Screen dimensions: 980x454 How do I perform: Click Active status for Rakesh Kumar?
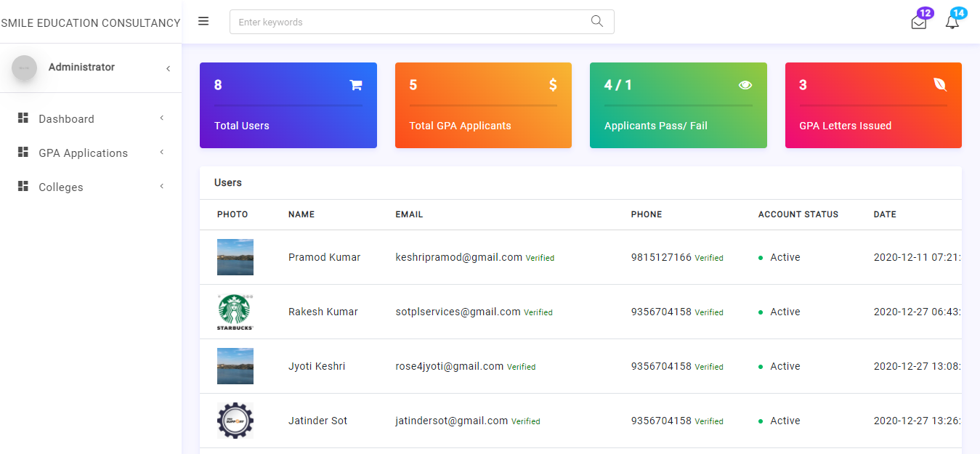click(x=785, y=312)
